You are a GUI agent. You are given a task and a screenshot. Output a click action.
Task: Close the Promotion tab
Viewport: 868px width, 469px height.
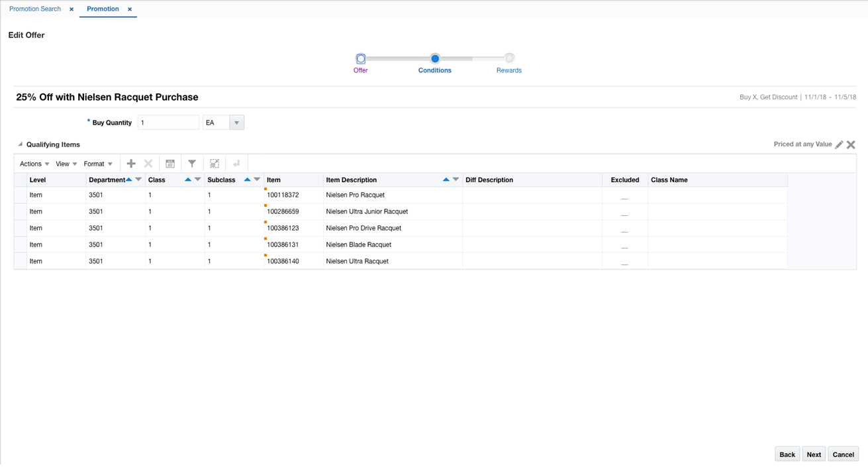[x=130, y=9]
